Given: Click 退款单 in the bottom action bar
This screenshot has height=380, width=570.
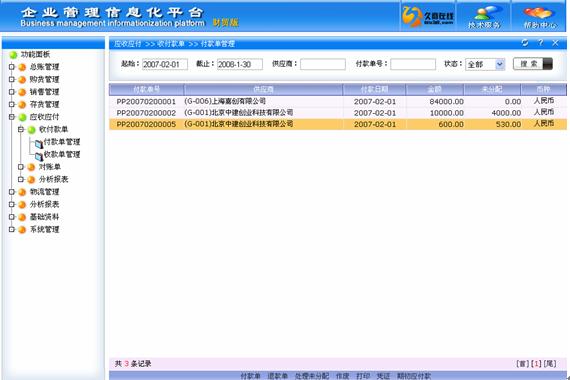Looking at the screenshot, I should click(x=278, y=376).
